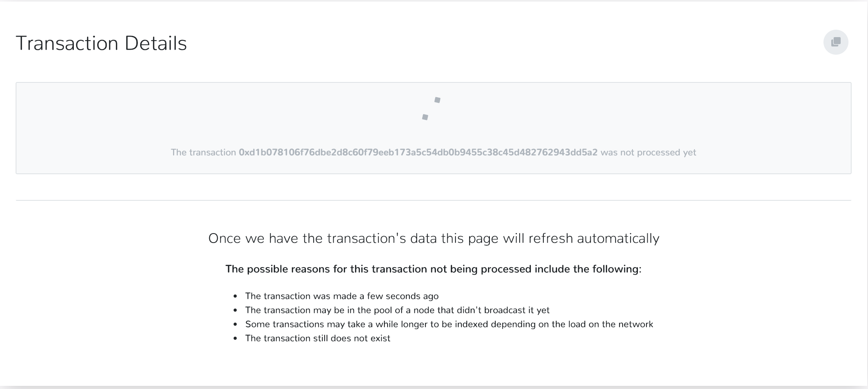Click 'The transaction was made a few seconds ago'
The height and width of the screenshot is (389, 868).
click(342, 296)
